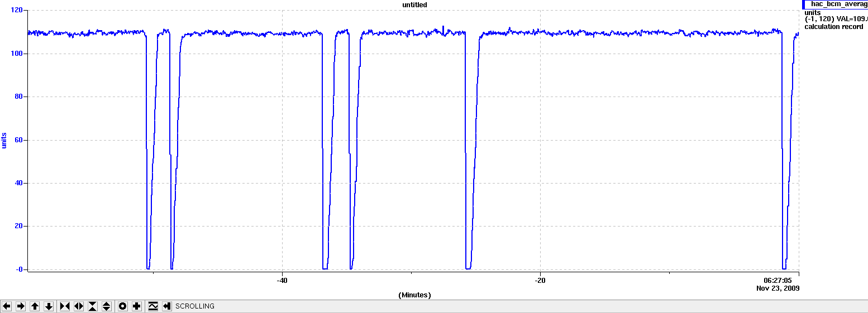
Task: Zoom in horizontally with the inward triangles icon
Action: pos(65,306)
